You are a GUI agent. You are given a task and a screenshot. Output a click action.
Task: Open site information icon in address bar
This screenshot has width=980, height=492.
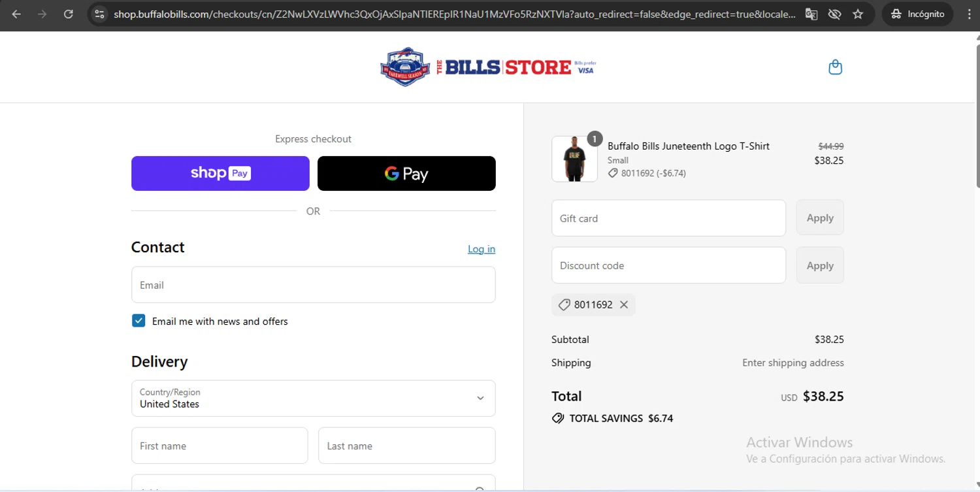click(x=99, y=14)
